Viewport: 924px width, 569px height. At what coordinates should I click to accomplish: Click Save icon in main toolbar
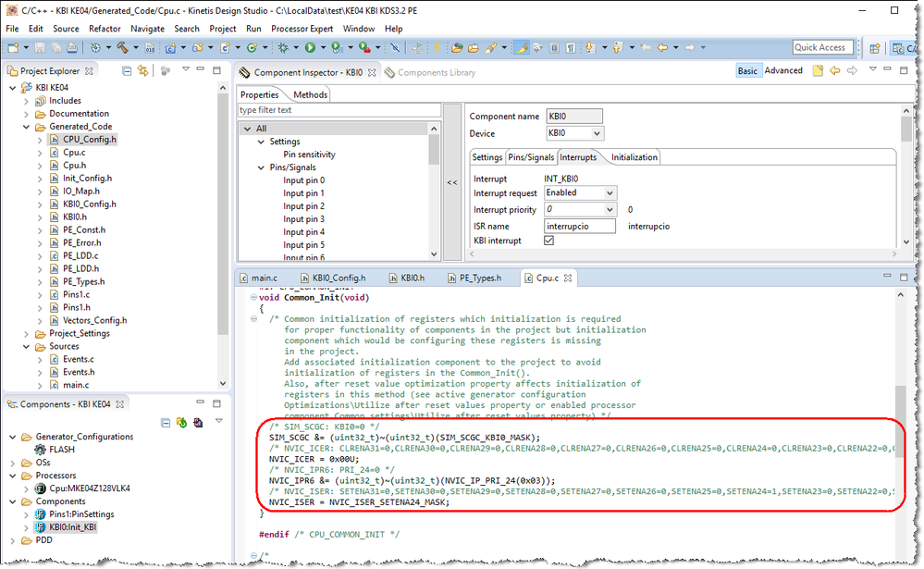40,47
